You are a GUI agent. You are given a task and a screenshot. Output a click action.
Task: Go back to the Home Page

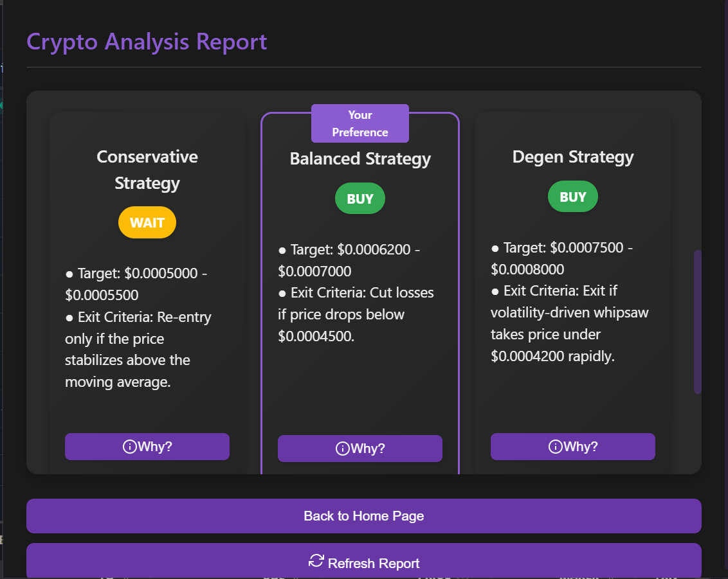coord(363,516)
